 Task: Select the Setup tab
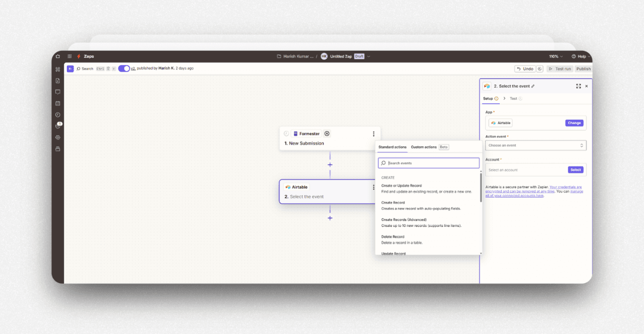point(491,99)
